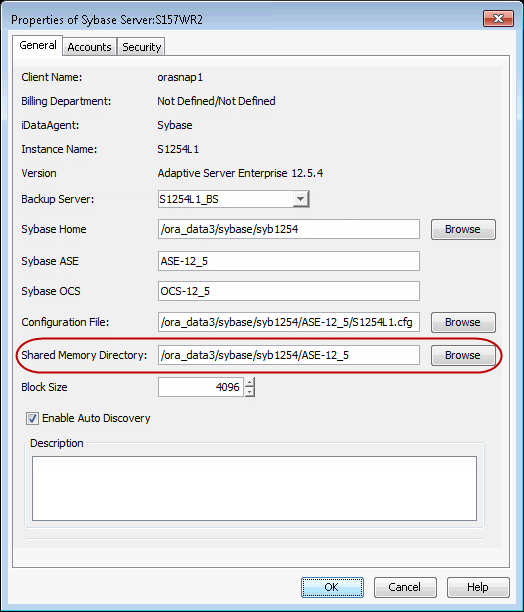The image size is (524, 612).
Task: Switch to the Accounts tab
Action: 89,47
